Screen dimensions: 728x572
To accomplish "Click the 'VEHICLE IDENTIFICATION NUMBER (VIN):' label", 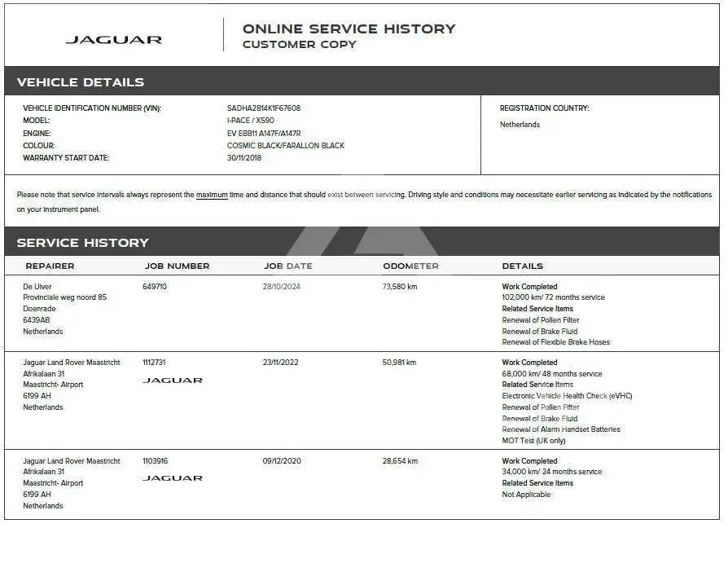I will coord(92,108).
